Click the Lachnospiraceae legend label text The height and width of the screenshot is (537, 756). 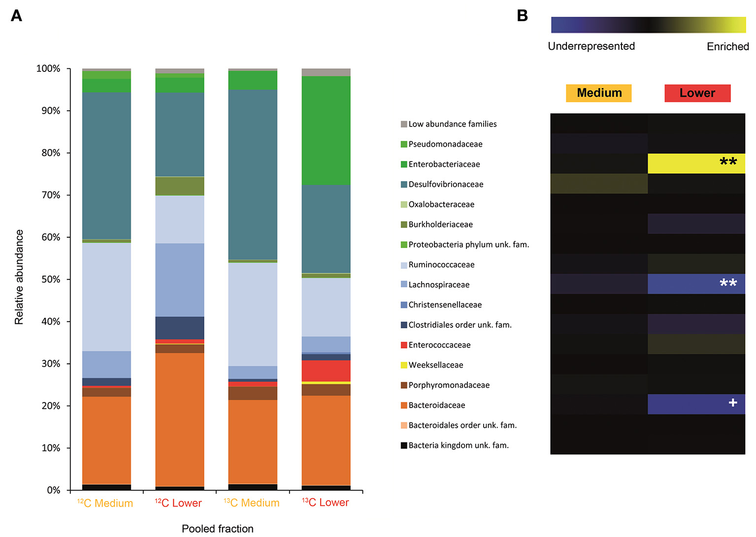click(439, 285)
